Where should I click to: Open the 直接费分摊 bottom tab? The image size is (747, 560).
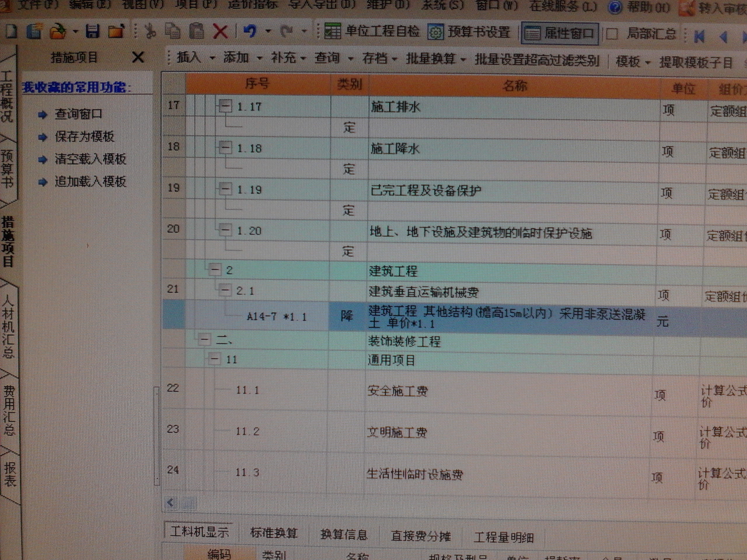coord(420,536)
